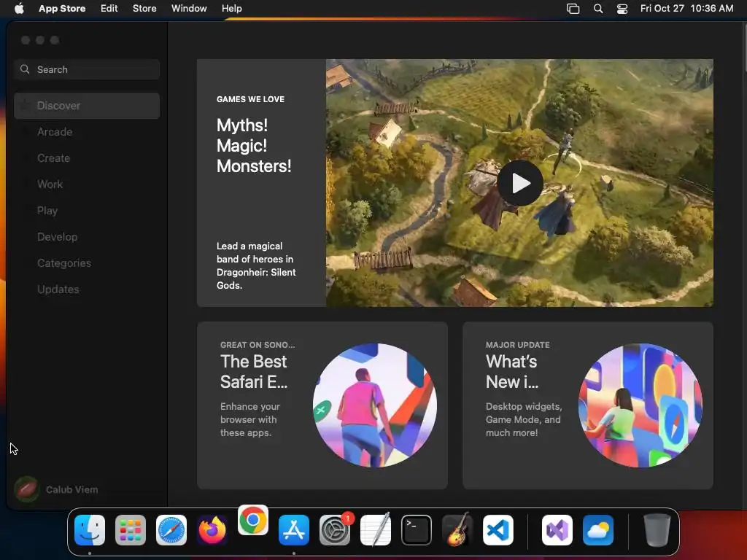Click the App Store search field
Image resolution: width=747 pixels, height=560 pixels.
click(87, 69)
